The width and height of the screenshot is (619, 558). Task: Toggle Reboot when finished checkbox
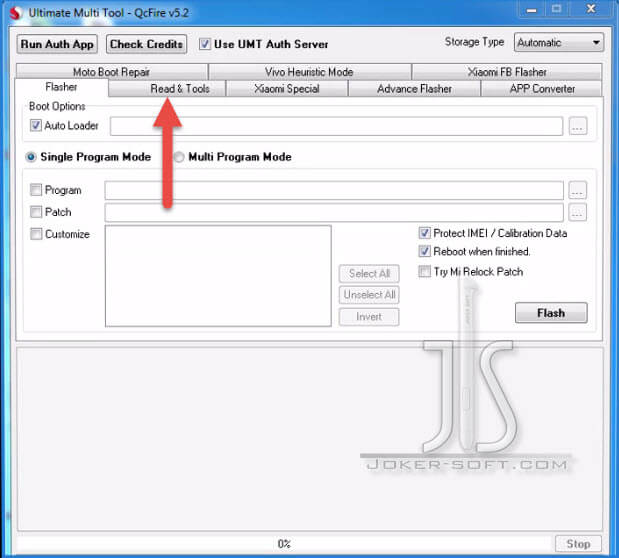click(424, 251)
